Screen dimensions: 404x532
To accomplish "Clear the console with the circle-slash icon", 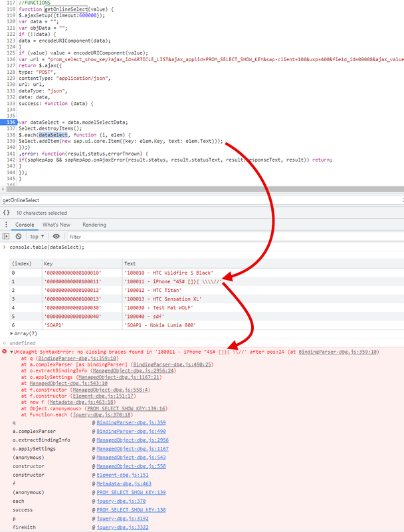I will [x=19, y=237].
